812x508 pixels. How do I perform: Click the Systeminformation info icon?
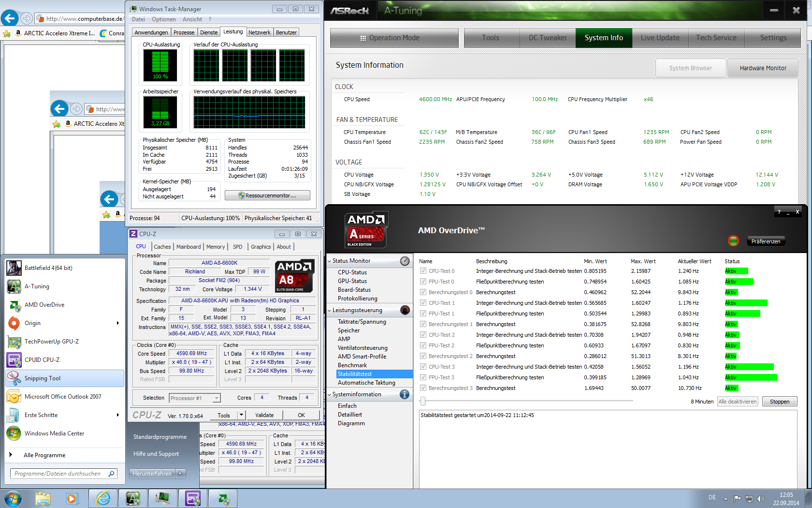pyautogui.click(x=405, y=394)
